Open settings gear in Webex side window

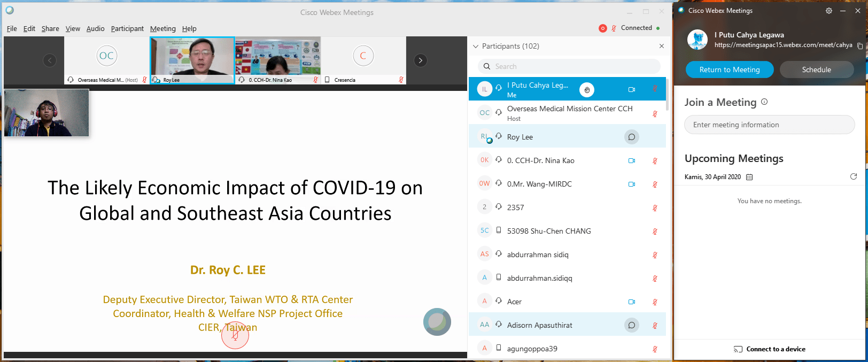pos(828,11)
